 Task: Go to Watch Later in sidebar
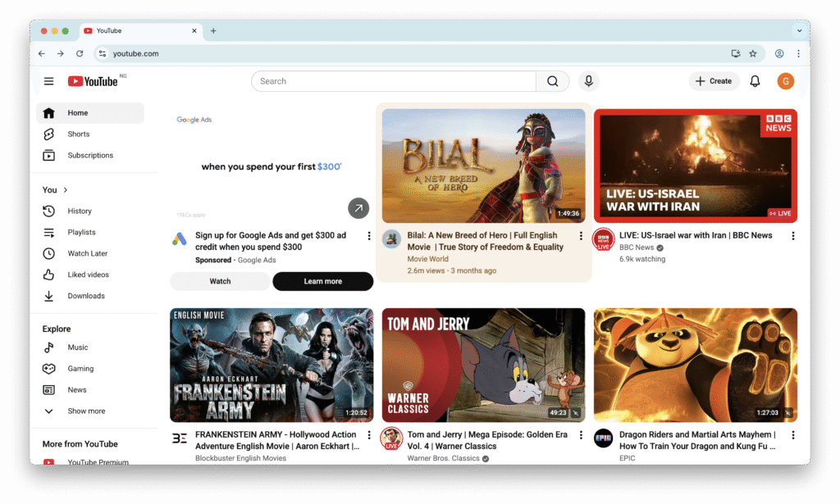(87, 254)
